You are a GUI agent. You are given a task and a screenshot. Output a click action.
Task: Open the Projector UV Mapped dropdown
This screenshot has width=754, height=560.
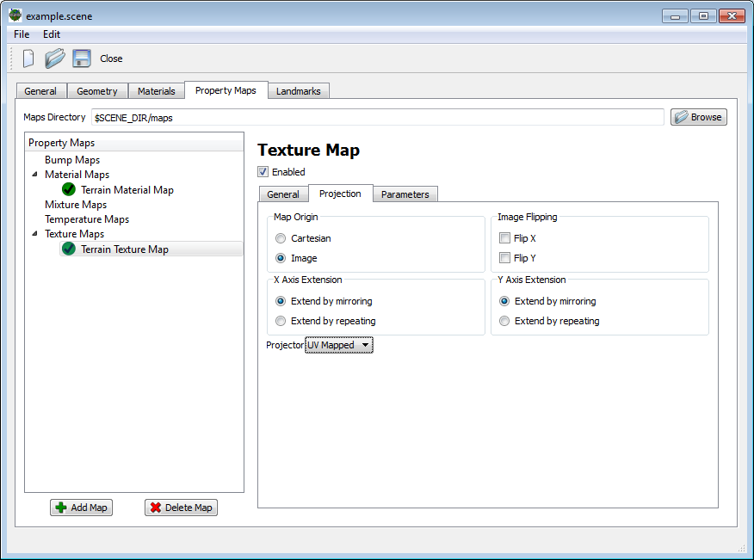339,345
